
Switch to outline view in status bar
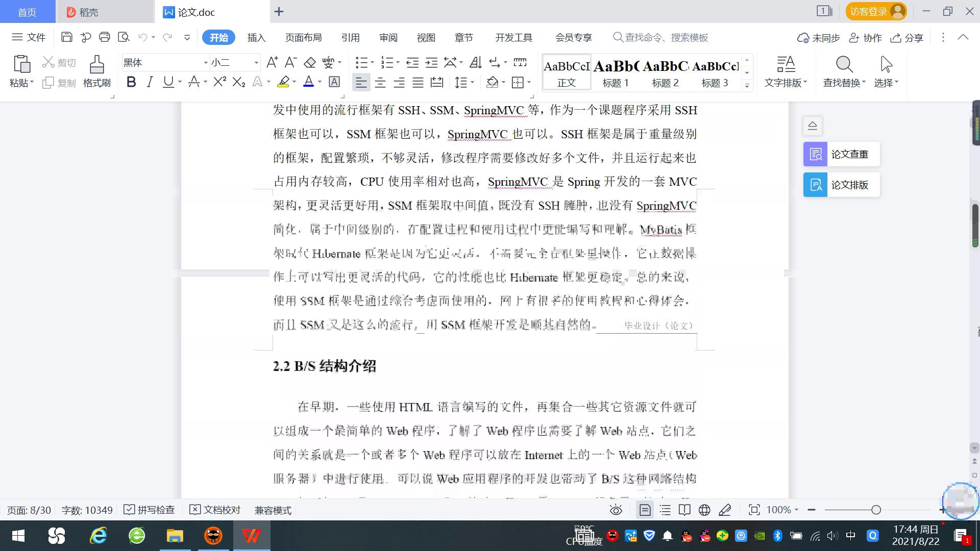click(665, 510)
